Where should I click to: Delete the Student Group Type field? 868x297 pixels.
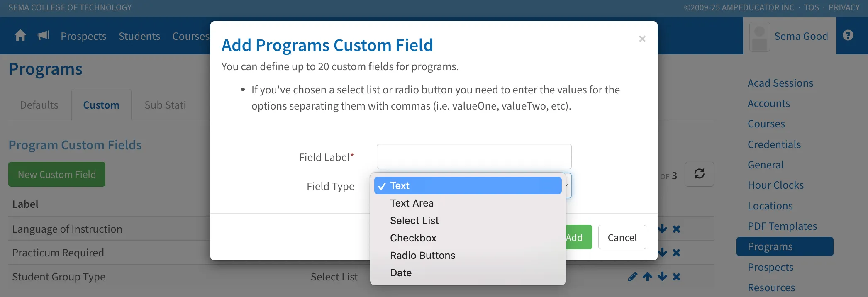point(676,277)
